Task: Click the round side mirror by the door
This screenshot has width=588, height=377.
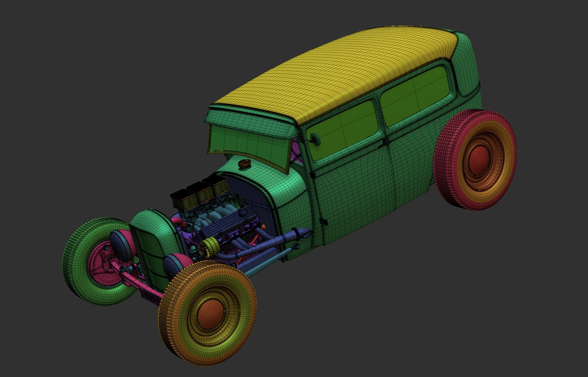Action: click(x=315, y=139)
